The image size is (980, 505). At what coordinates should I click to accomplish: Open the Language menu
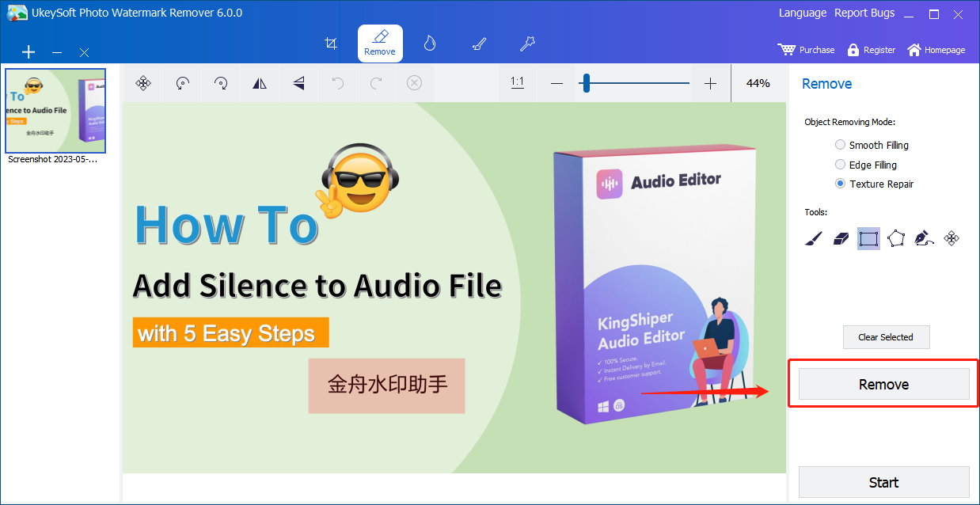(803, 13)
